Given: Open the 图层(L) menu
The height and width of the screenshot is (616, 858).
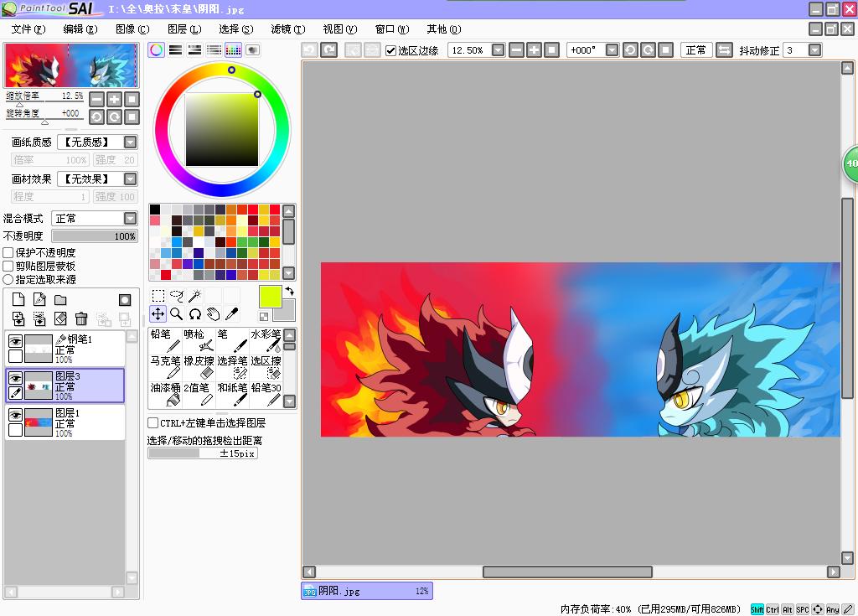Looking at the screenshot, I should coord(184,29).
